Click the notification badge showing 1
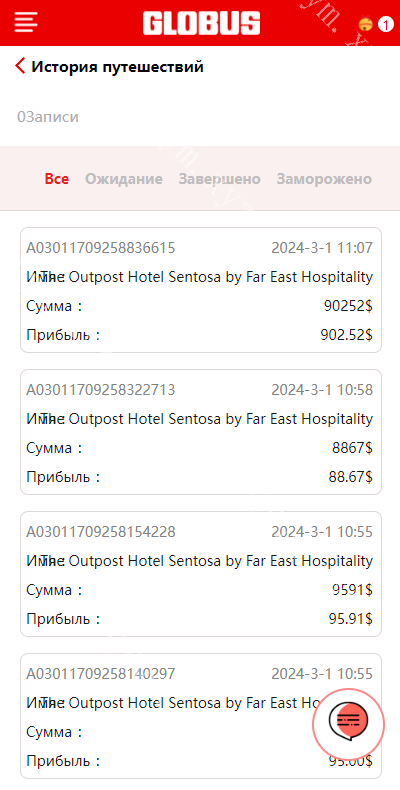Image resolution: width=400 pixels, height=790 pixels. tap(385, 24)
